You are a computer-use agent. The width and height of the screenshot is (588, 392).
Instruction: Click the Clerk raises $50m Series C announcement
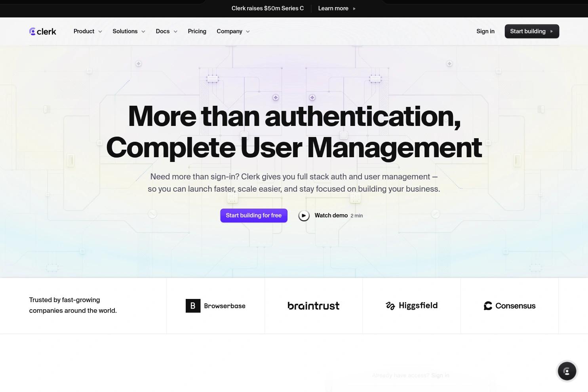click(x=267, y=8)
